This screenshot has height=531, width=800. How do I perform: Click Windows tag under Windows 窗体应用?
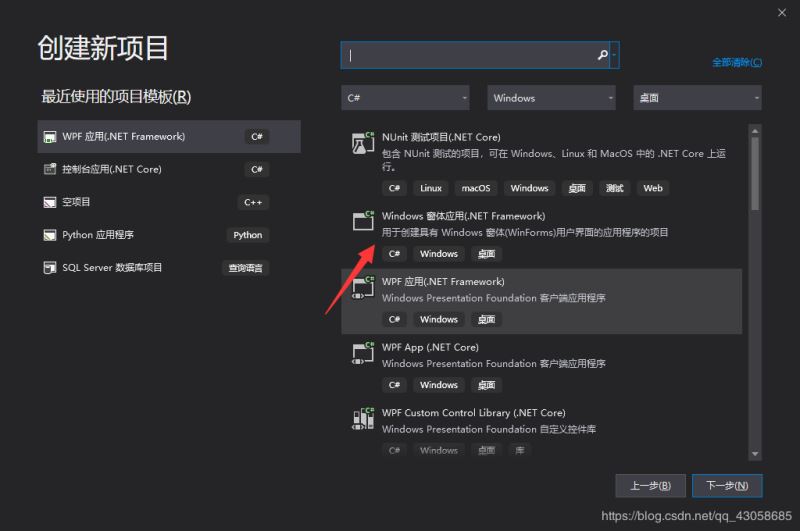coord(439,254)
